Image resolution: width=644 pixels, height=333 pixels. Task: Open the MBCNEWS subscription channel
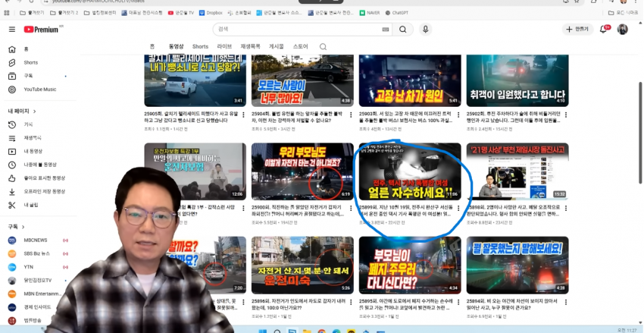click(x=35, y=240)
